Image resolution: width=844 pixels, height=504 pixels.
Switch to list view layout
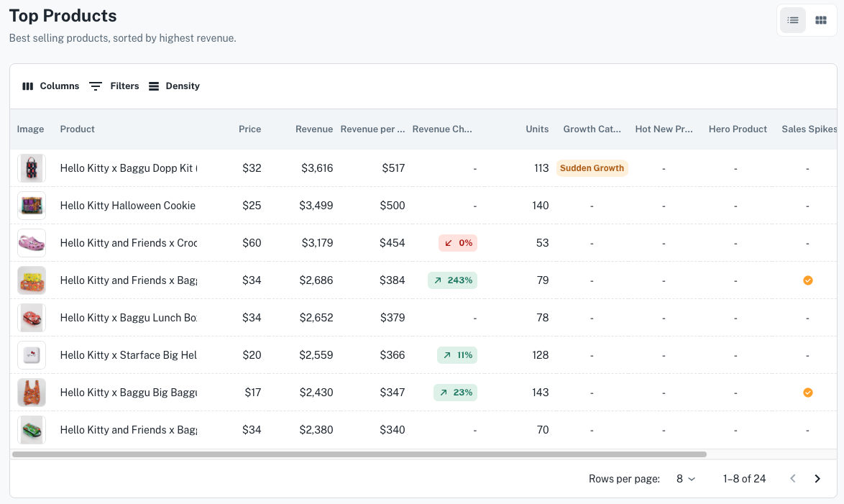click(x=792, y=20)
